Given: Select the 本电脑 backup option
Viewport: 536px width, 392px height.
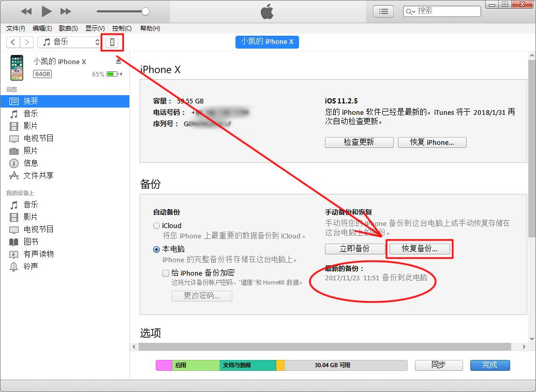Looking at the screenshot, I should click(x=156, y=249).
